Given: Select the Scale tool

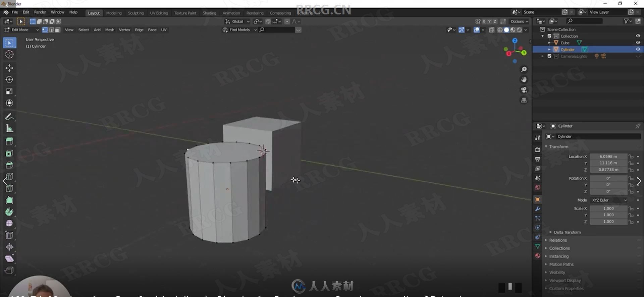Looking at the screenshot, I should (x=9, y=91).
